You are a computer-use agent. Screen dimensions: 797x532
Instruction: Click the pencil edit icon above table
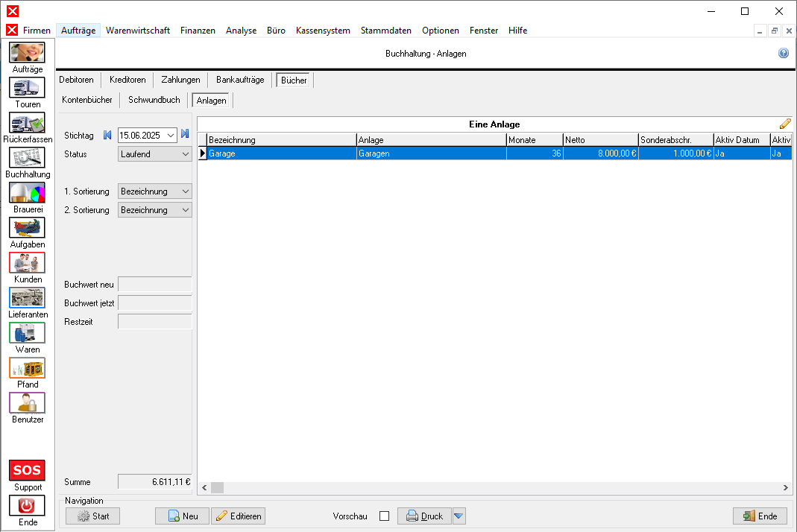(x=785, y=124)
